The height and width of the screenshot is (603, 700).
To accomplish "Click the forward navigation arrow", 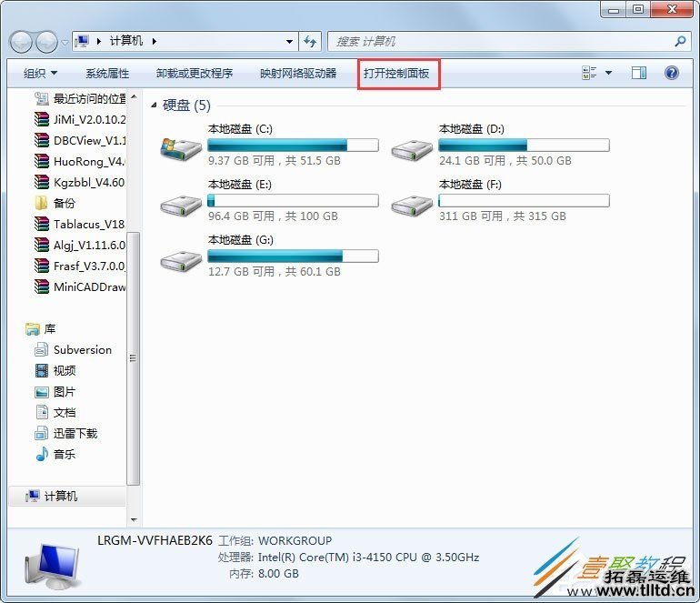I will click(46, 42).
